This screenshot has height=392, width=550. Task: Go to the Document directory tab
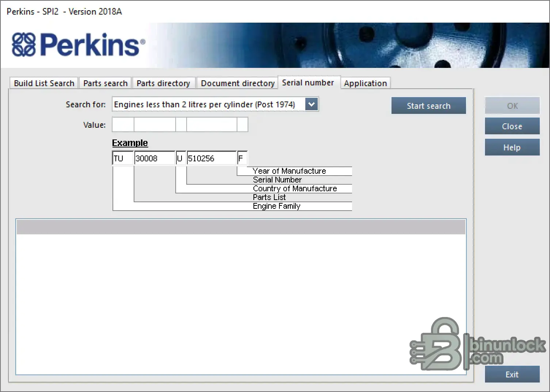pyautogui.click(x=238, y=83)
